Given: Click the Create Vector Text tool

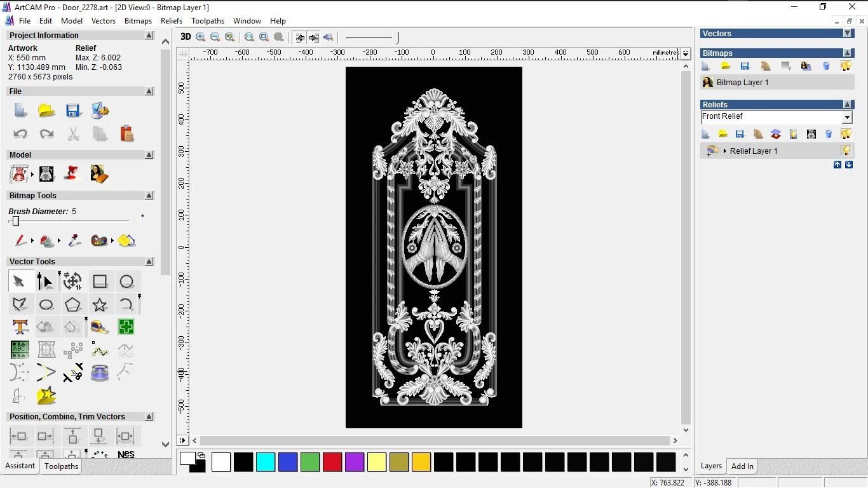Looking at the screenshot, I should coord(20,327).
